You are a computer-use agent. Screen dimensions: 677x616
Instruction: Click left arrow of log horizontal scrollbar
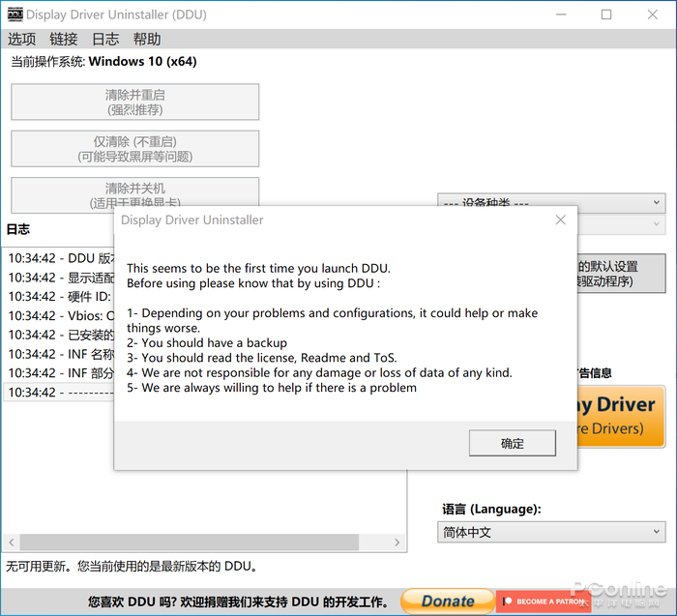coord(9,543)
